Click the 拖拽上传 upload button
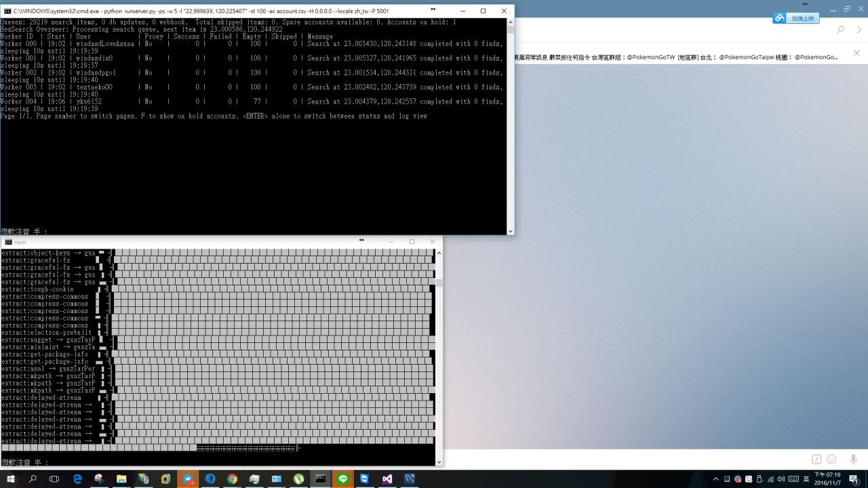The height and width of the screenshot is (488, 868). tap(796, 18)
